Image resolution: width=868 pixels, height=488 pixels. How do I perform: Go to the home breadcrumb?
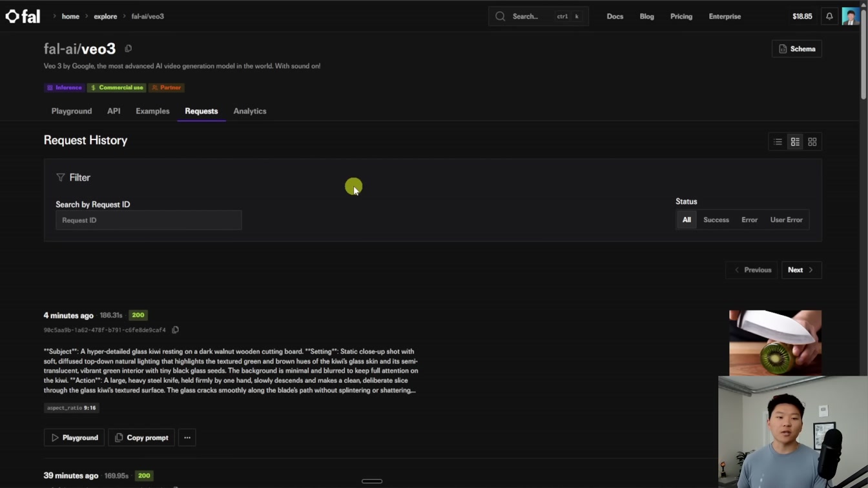tap(70, 16)
